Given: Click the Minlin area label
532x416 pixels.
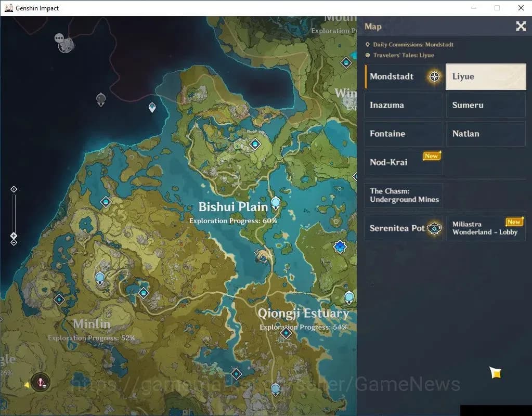Looking at the screenshot, I should (92, 324).
